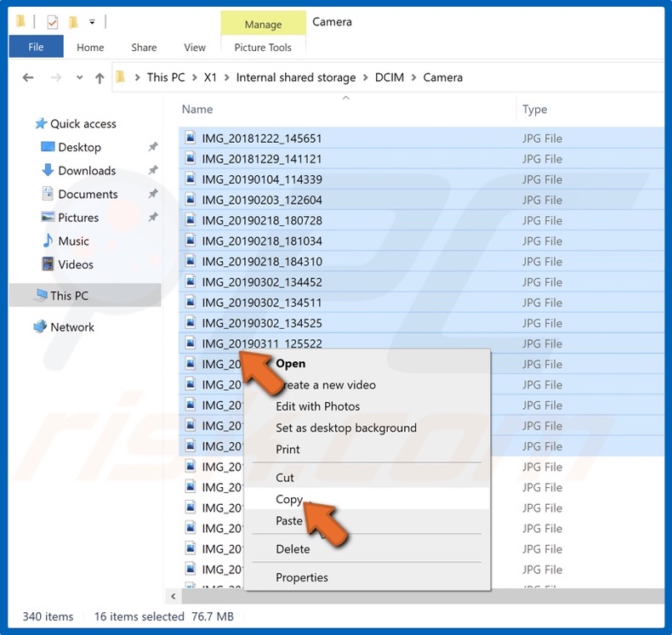The image size is (672, 635).
Task: Open the Picture Tools tab
Action: [263, 48]
